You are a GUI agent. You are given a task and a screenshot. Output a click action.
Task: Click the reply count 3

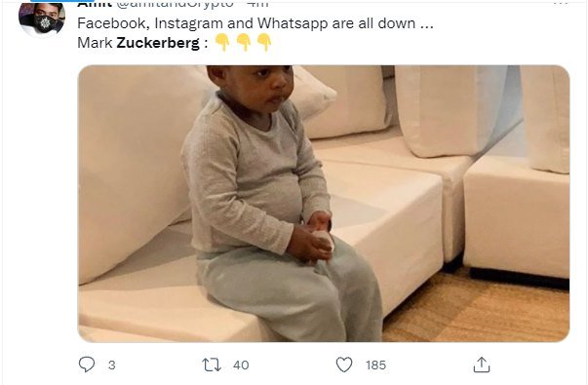[x=112, y=366]
